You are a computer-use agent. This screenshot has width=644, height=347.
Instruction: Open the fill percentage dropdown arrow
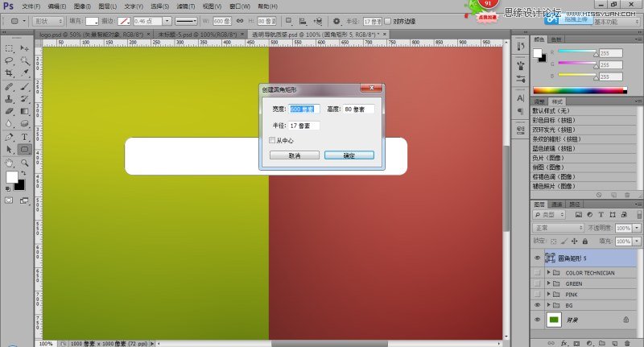pos(637,241)
